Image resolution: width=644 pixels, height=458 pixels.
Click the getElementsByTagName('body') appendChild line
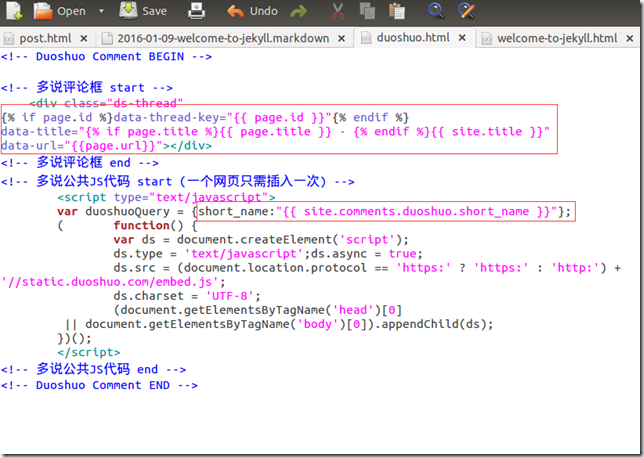click(x=279, y=324)
